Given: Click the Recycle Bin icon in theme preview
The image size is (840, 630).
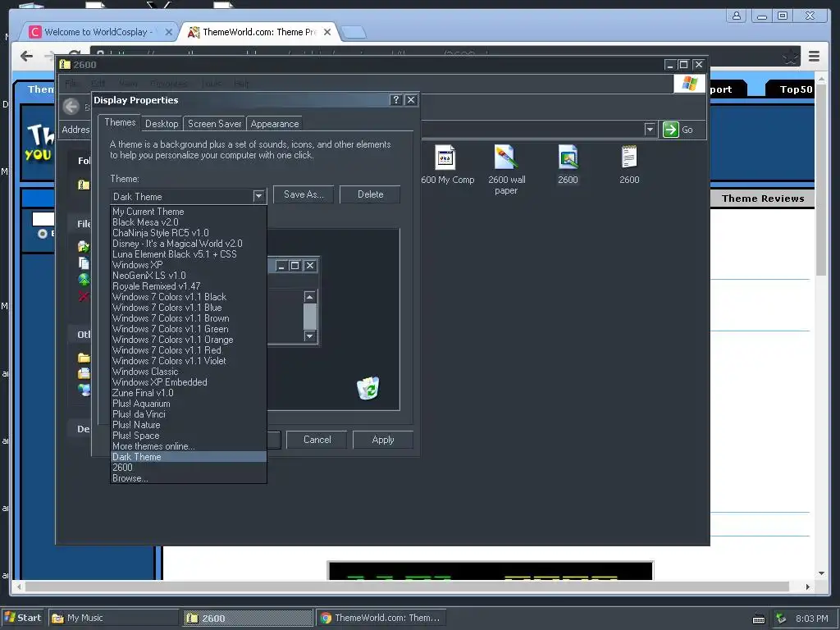Looking at the screenshot, I should pos(368,388).
